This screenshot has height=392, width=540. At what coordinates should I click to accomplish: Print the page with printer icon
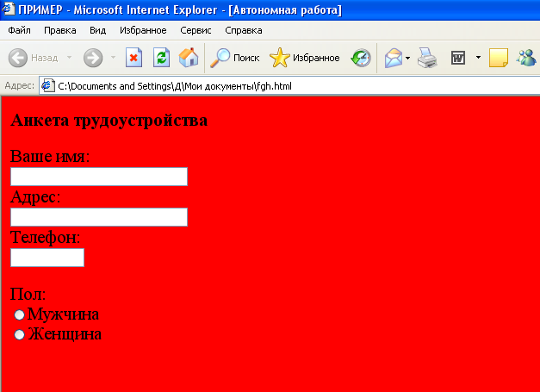click(x=427, y=58)
